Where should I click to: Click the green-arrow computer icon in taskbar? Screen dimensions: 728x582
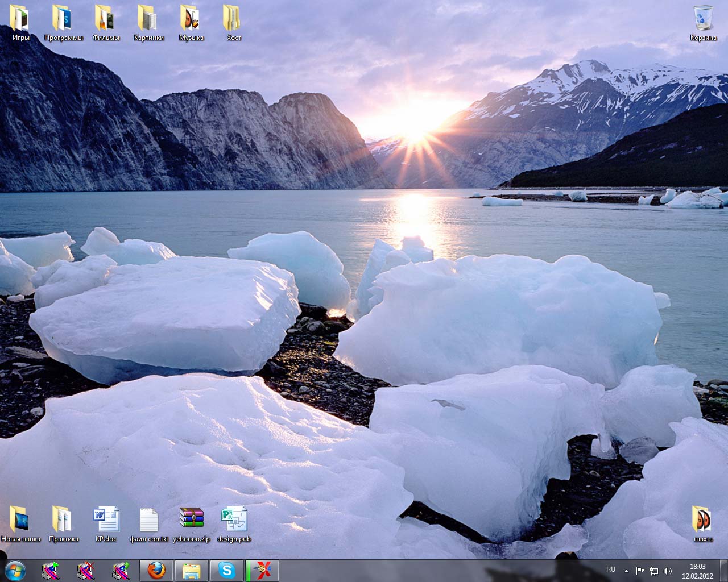tap(121, 570)
